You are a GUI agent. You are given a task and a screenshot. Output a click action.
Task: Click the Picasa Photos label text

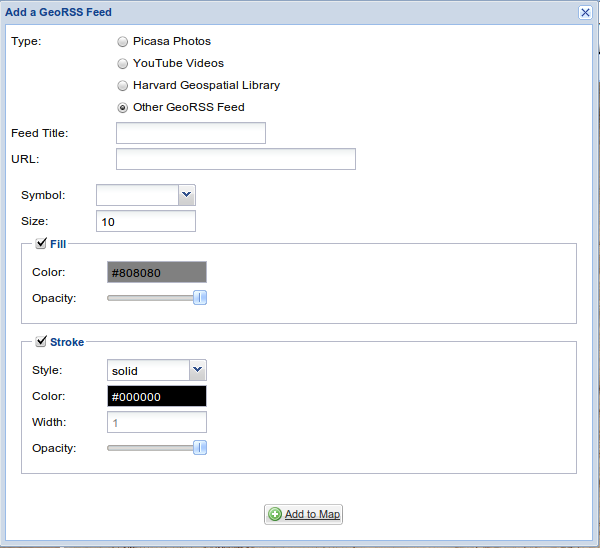172,41
